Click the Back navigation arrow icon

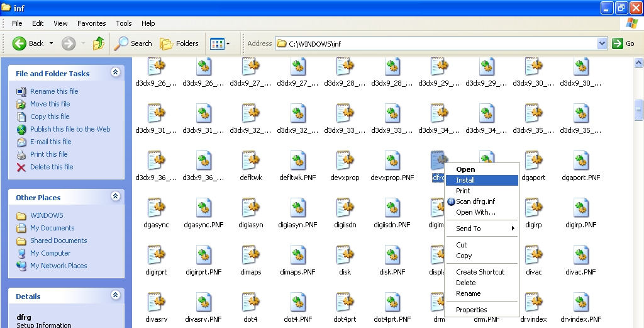(19, 43)
